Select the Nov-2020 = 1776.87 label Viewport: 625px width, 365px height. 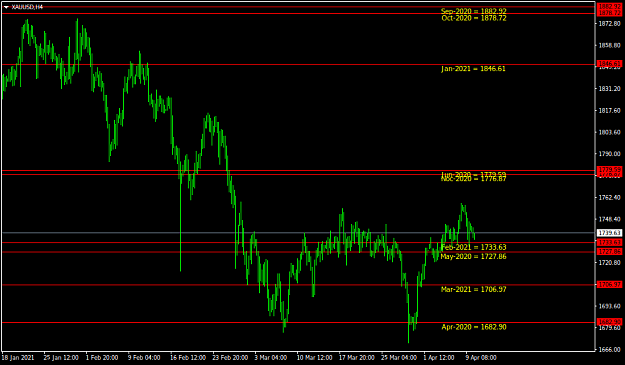[474, 179]
